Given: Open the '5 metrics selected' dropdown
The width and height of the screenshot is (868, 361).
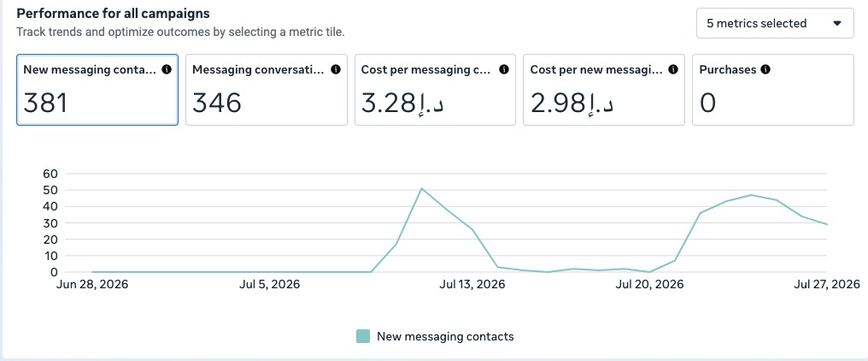Looking at the screenshot, I should 775,23.
